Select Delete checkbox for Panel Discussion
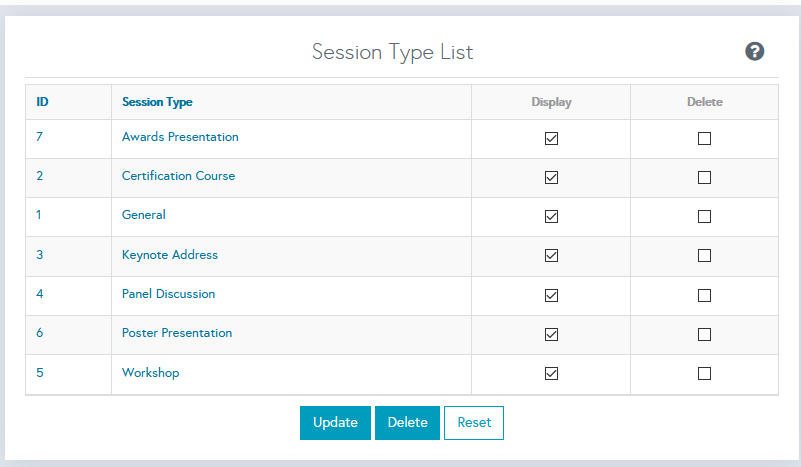 click(704, 295)
